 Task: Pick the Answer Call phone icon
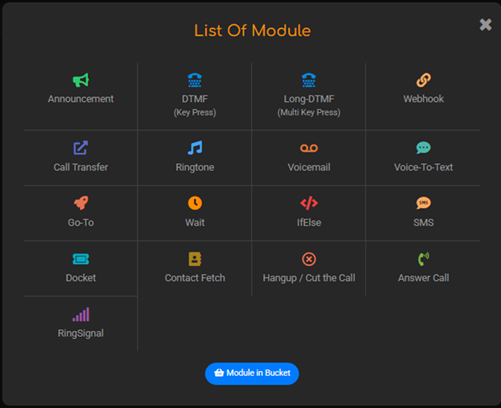tap(423, 259)
